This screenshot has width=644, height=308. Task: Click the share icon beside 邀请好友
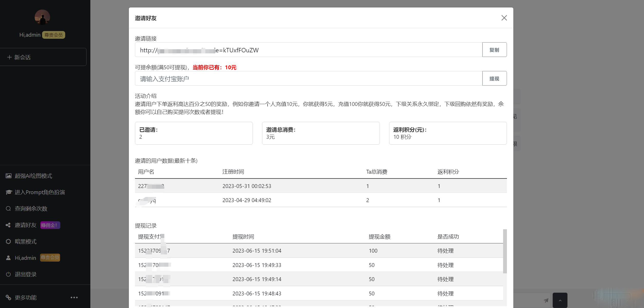(x=8, y=225)
